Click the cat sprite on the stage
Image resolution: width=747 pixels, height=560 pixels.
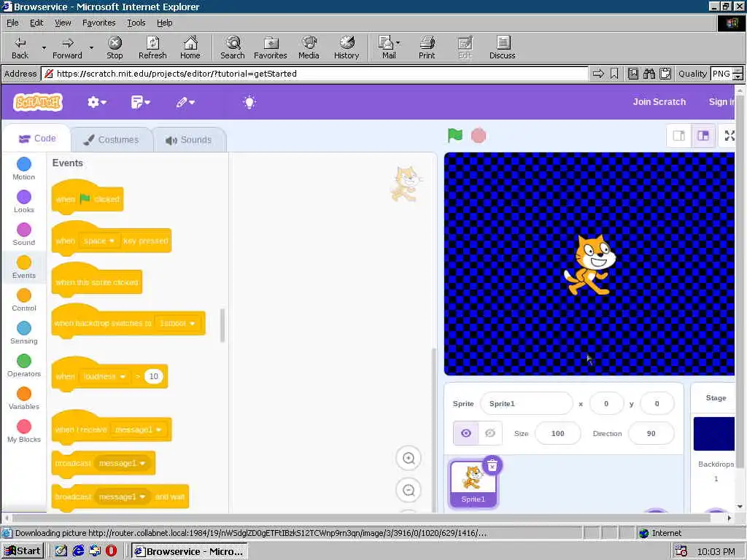(x=589, y=265)
